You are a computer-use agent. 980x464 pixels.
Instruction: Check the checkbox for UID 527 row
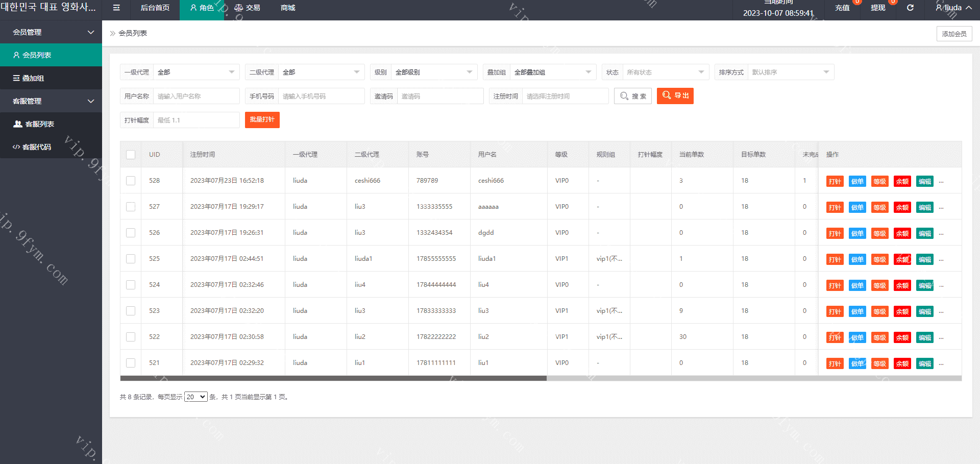[x=131, y=207]
